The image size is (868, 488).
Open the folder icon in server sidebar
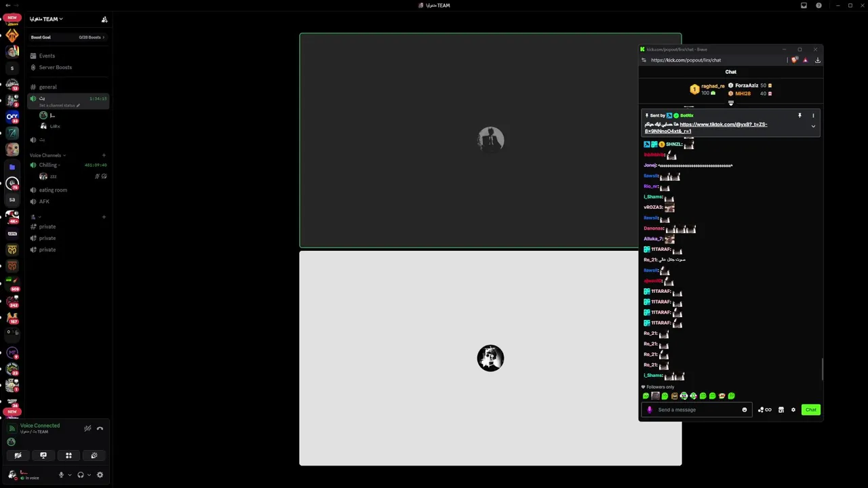click(12, 167)
